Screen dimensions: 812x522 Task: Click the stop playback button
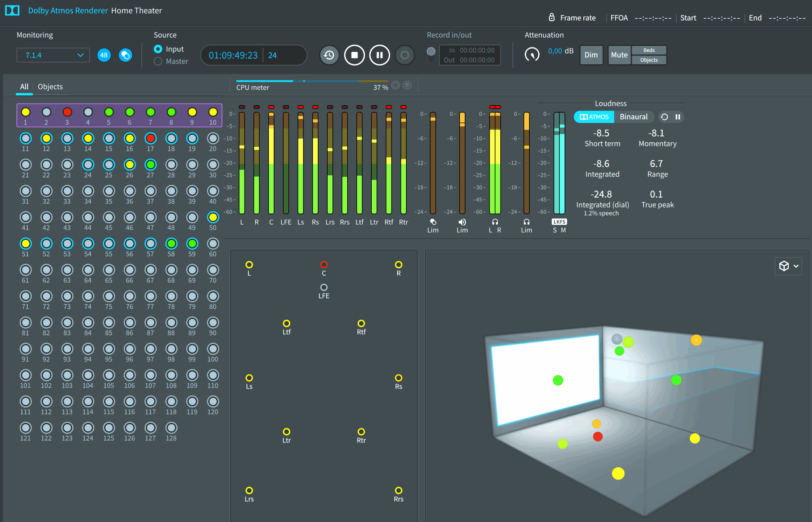(x=354, y=55)
